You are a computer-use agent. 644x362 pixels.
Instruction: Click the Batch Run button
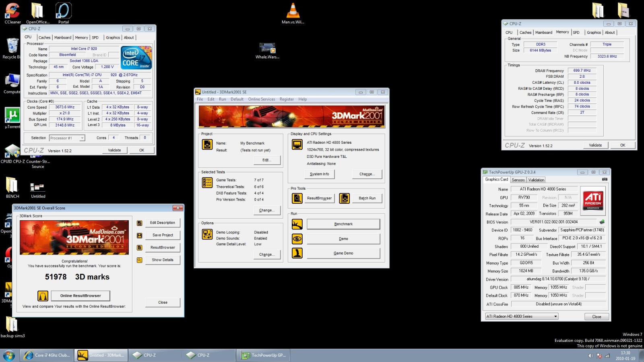pyautogui.click(x=367, y=198)
